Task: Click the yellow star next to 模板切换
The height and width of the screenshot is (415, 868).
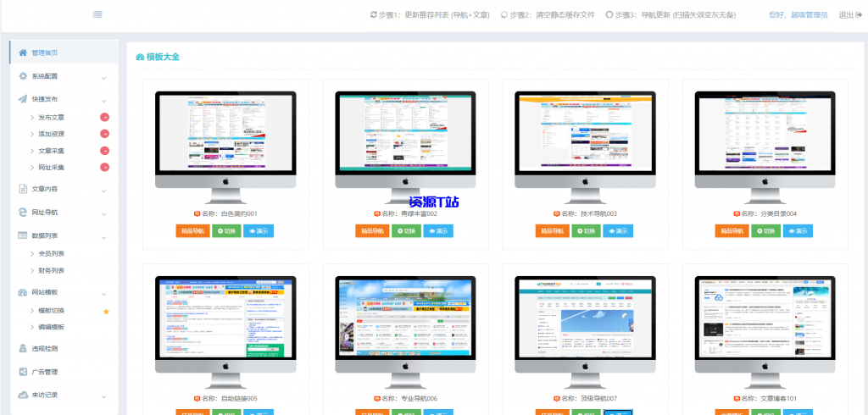Action: [x=106, y=312]
